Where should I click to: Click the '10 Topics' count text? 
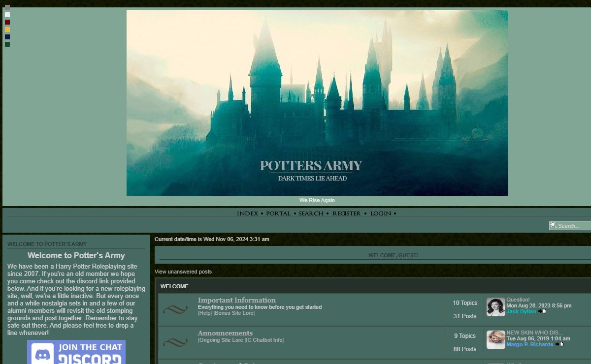[465, 303]
